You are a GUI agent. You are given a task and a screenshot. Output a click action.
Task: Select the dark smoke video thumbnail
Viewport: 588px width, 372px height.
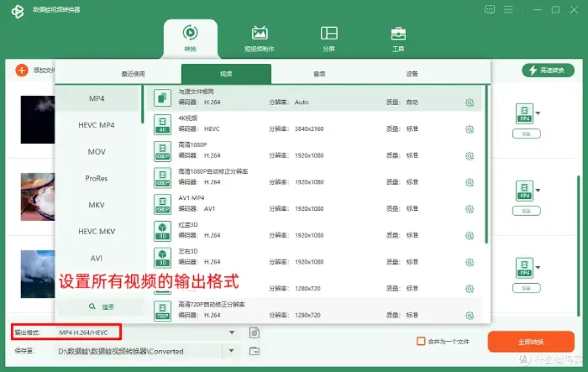pos(38,120)
